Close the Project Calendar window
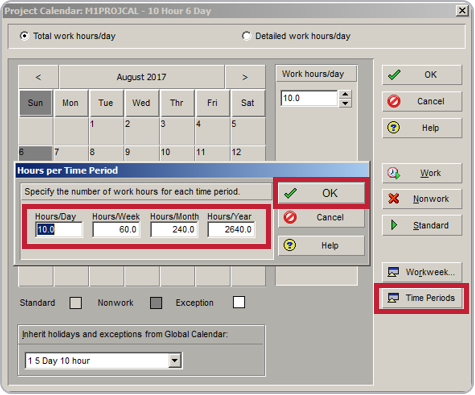Screen dimensions: 475x395 [462, 11]
